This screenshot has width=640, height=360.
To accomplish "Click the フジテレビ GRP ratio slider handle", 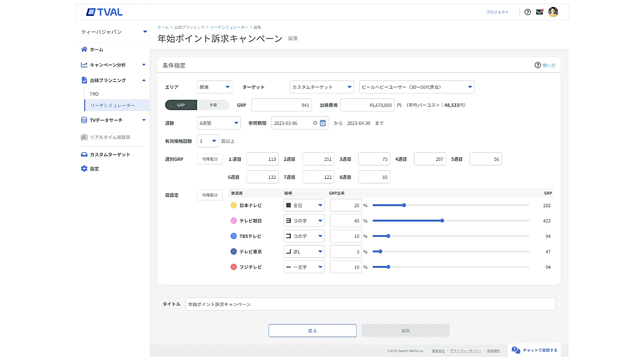I will pyautogui.click(x=389, y=267).
